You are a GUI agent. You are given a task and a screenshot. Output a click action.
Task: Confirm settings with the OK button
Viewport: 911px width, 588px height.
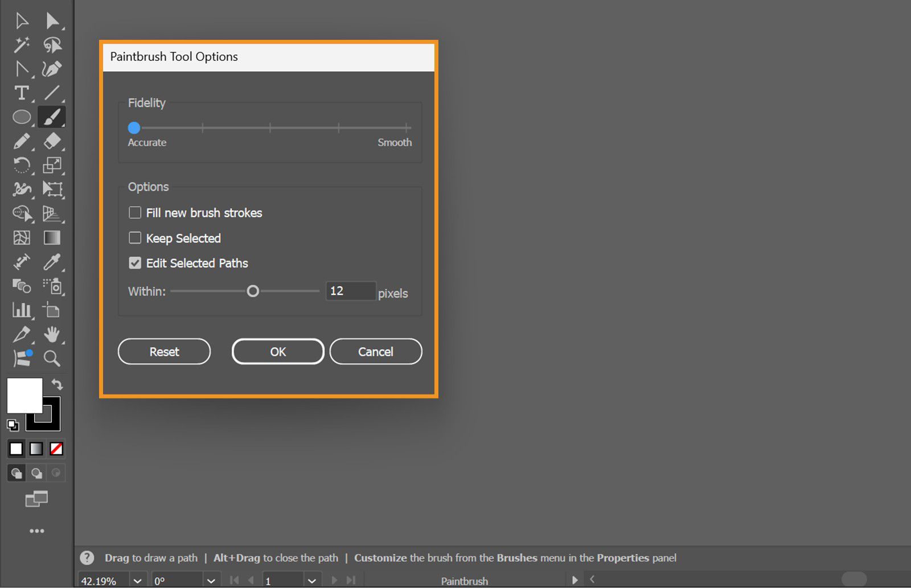[277, 351]
